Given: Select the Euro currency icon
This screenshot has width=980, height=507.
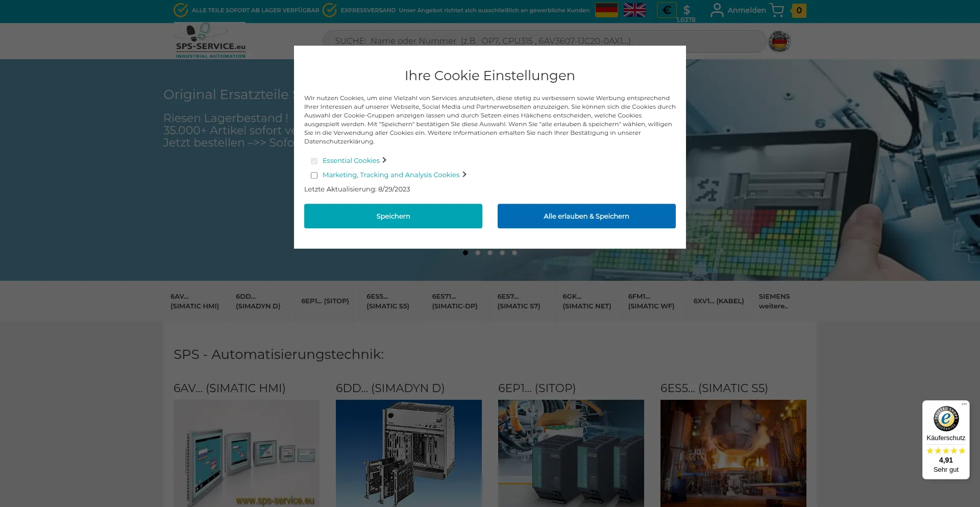Looking at the screenshot, I should click(x=667, y=10).
